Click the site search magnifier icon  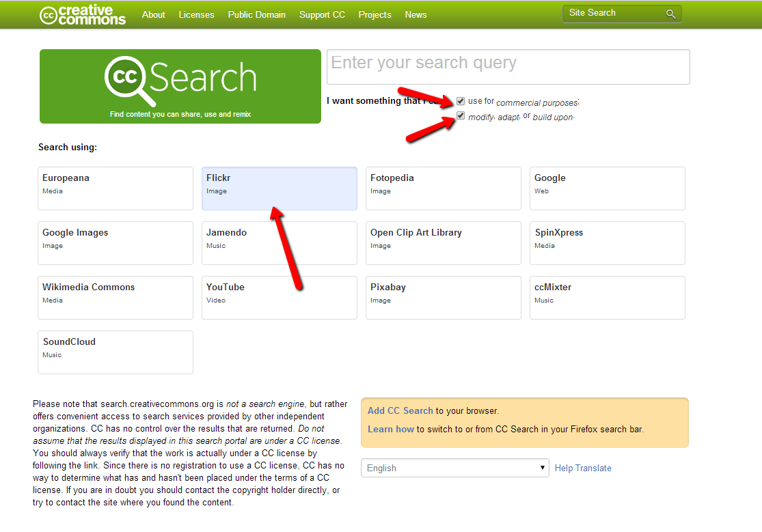670,14
